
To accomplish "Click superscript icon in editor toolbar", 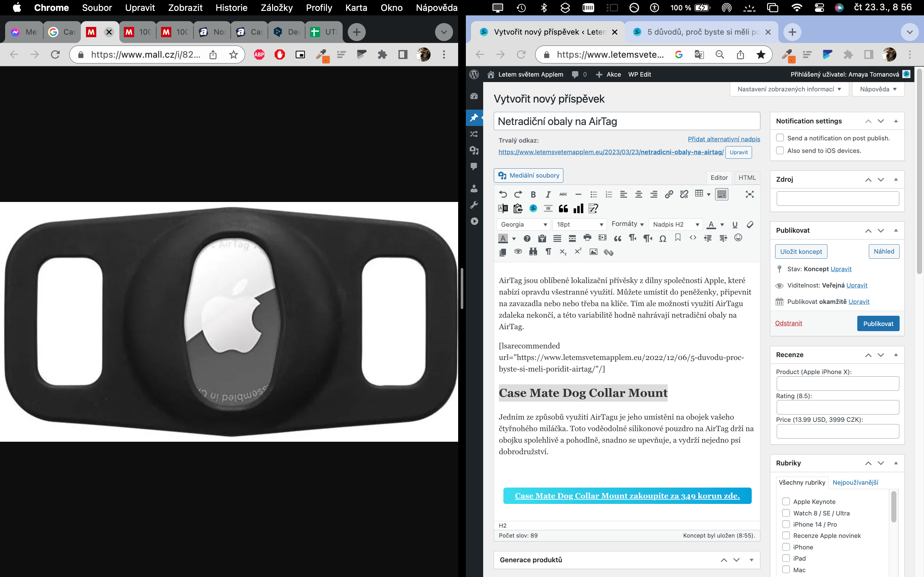I will (x=578, y=252).
